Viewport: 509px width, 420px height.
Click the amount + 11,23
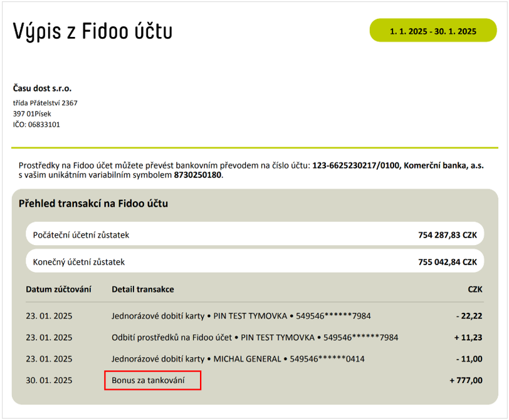pyautogui.click(x=468, y=337)
